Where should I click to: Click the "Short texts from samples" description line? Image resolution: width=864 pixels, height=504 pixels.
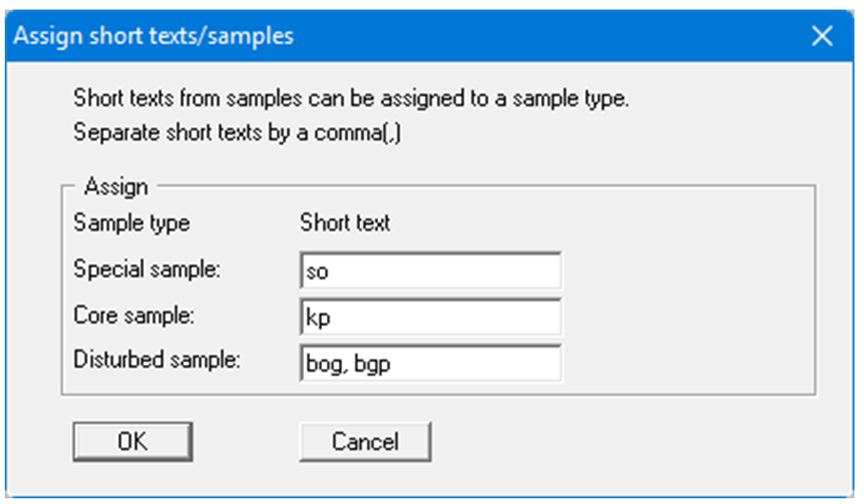[351, 98]
